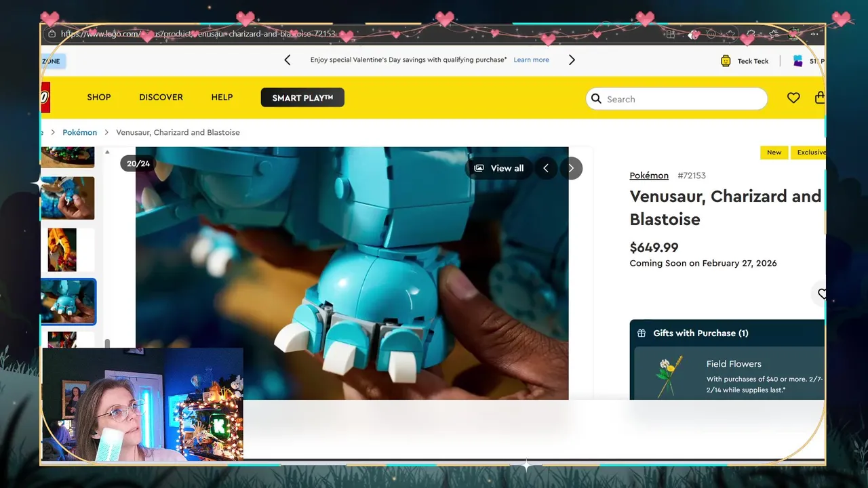Click the 20/24 image counter
868x488 pixels.
pos(138,164)
